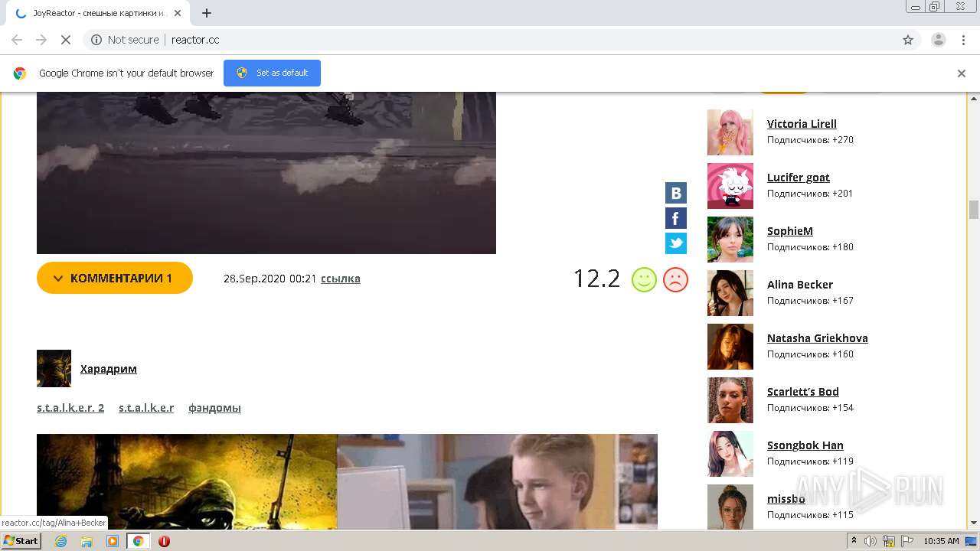
Task: Open Ssongbok Han tag link
Action: (x=805, y=445)
